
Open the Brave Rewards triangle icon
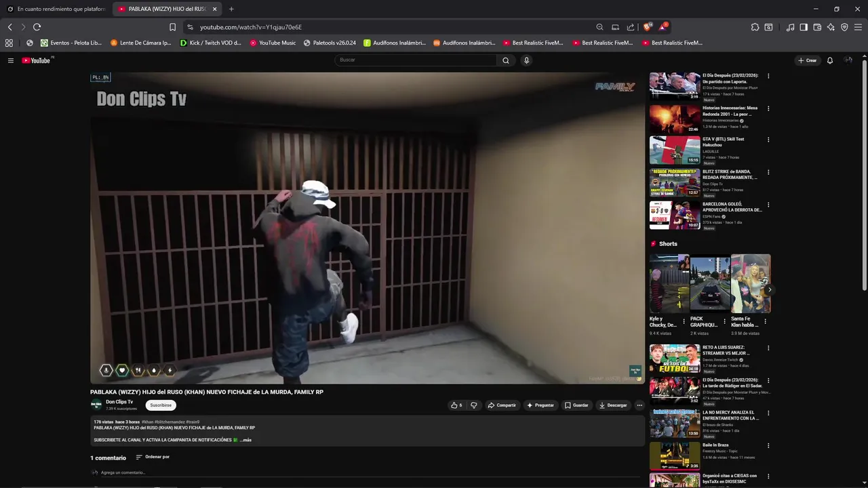(x=663, y=27)
